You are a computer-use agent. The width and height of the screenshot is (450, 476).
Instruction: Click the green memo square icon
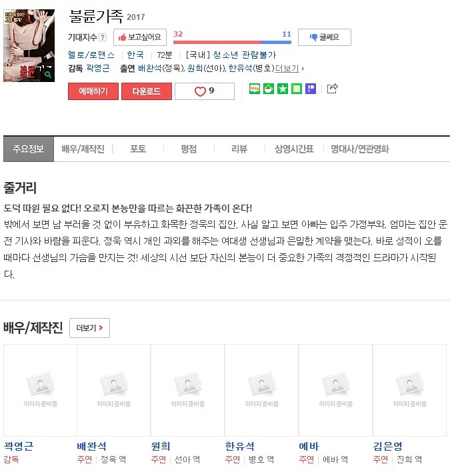coord(297,89)
